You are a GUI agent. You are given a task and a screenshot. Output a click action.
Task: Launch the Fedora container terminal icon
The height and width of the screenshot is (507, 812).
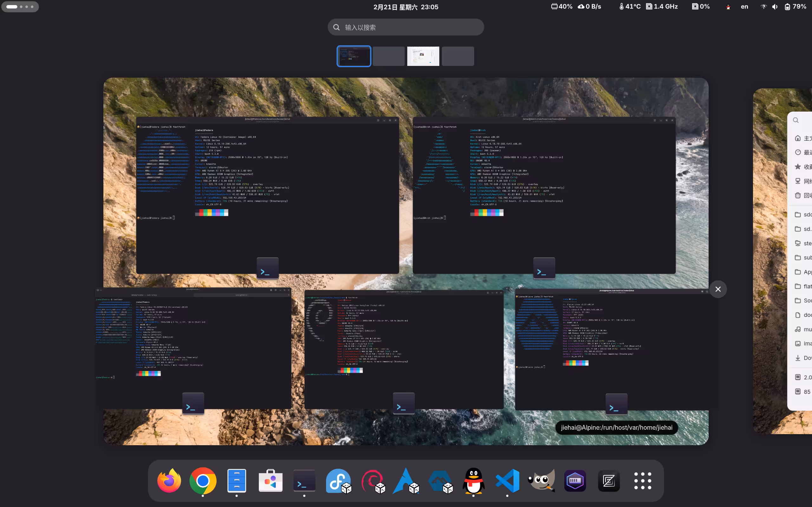click(x=338, y=480)
